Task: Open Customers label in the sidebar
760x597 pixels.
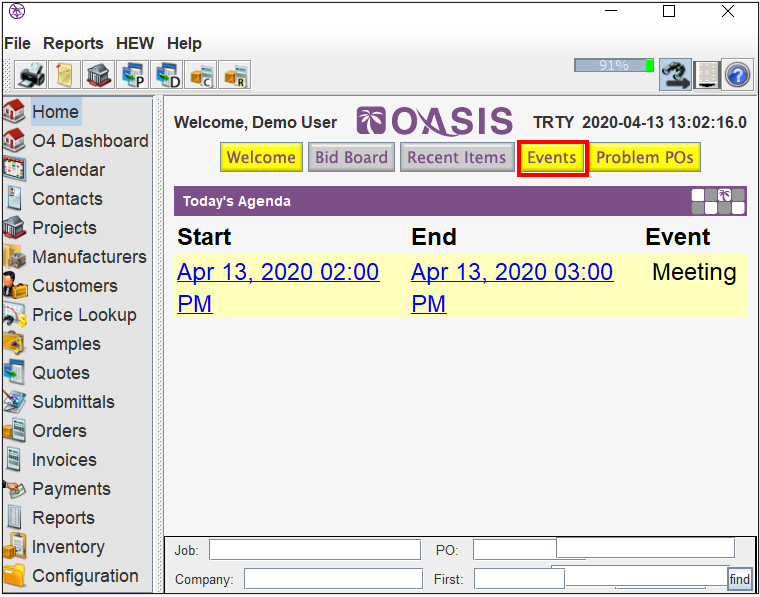Action: coord(75,286)
